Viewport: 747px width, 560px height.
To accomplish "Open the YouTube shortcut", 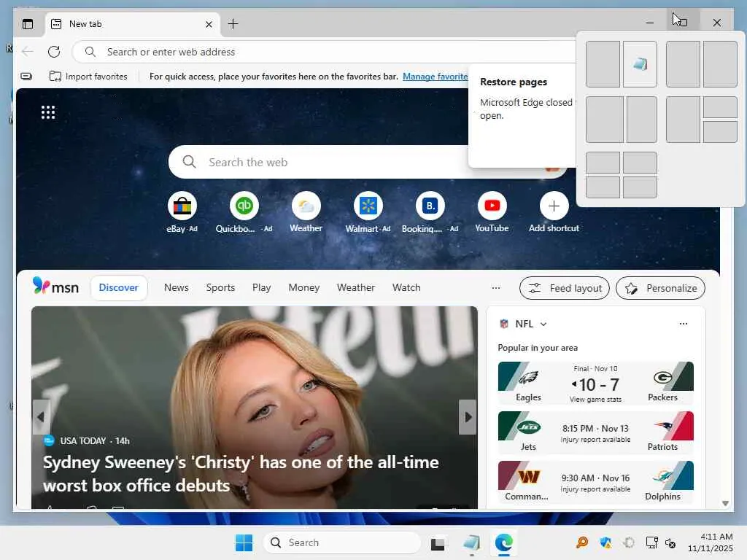I will 492,212.
